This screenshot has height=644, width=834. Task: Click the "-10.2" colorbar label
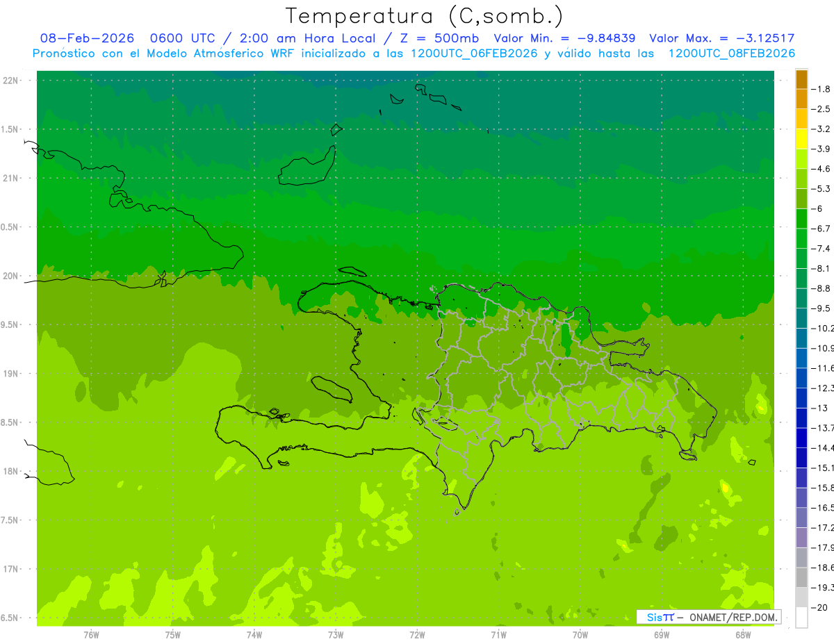pyautogui.click(x=822, y=328)
